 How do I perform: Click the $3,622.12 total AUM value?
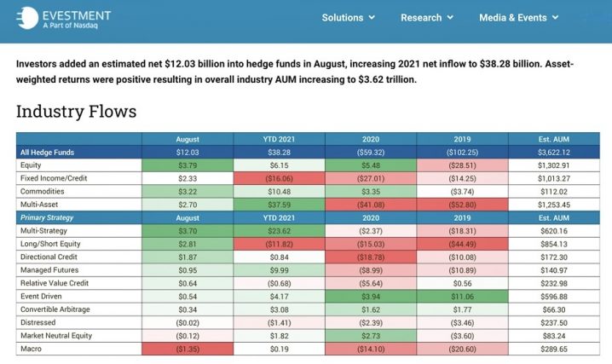pyautogui.click(x=554, y=152)
